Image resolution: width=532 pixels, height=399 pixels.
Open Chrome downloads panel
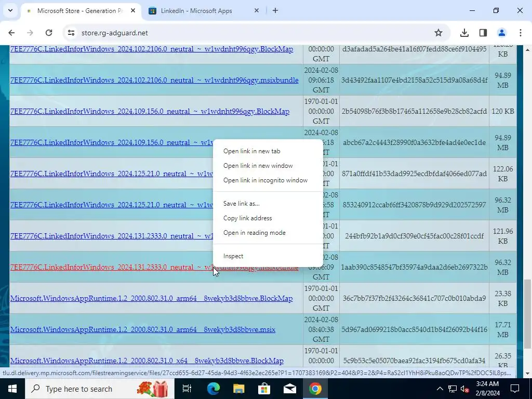coord(464,33)
